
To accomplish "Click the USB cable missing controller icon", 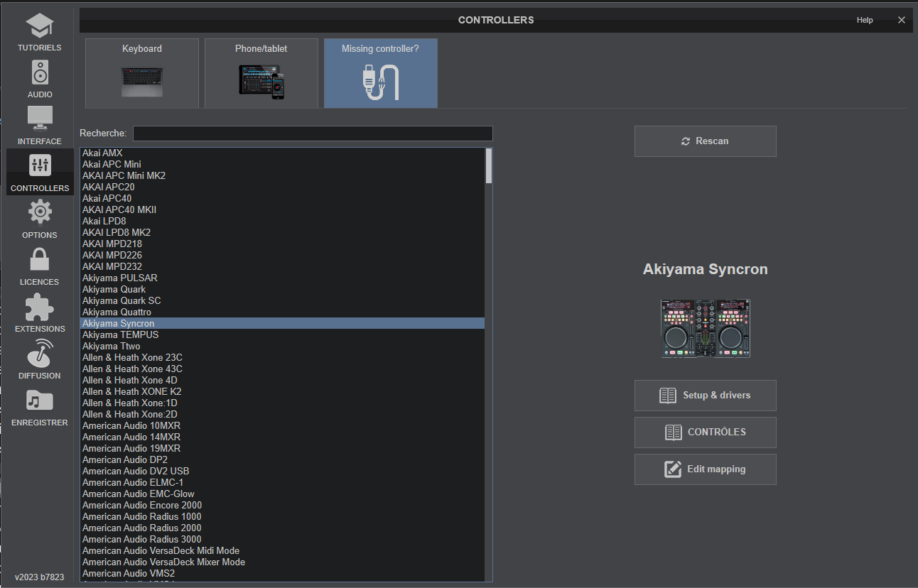I will point(381,82).
